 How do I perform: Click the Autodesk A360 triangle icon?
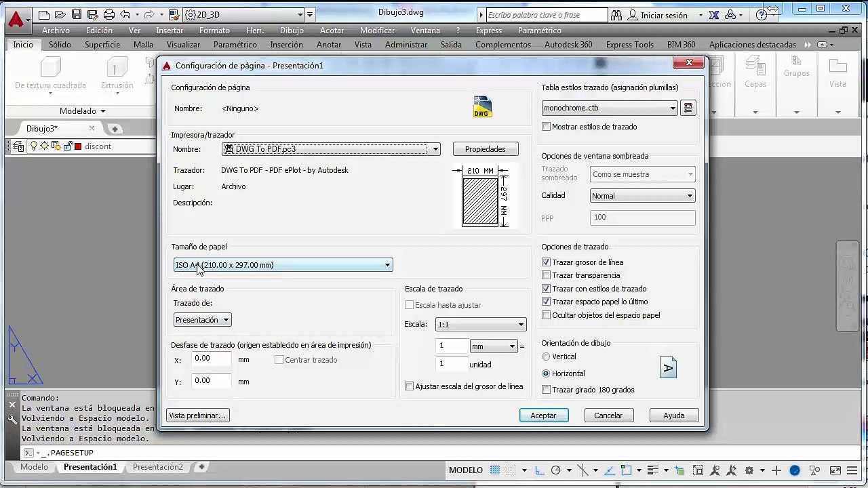[x=731, y=15]
